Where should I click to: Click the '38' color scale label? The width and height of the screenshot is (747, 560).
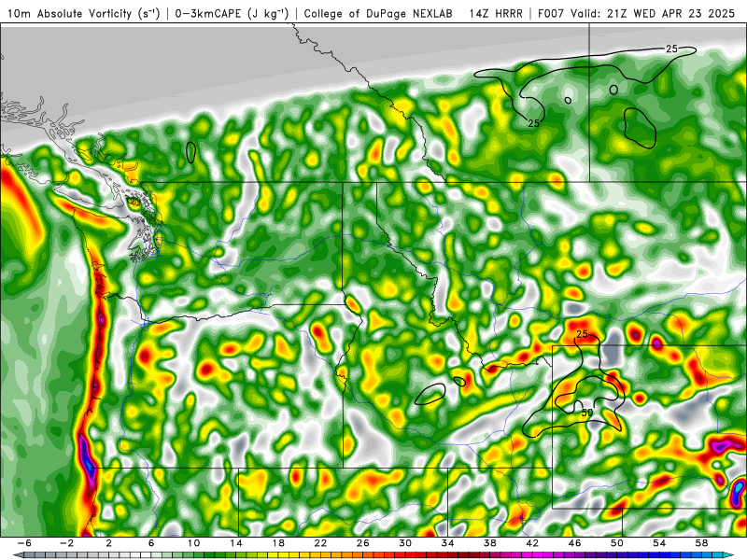489,543
